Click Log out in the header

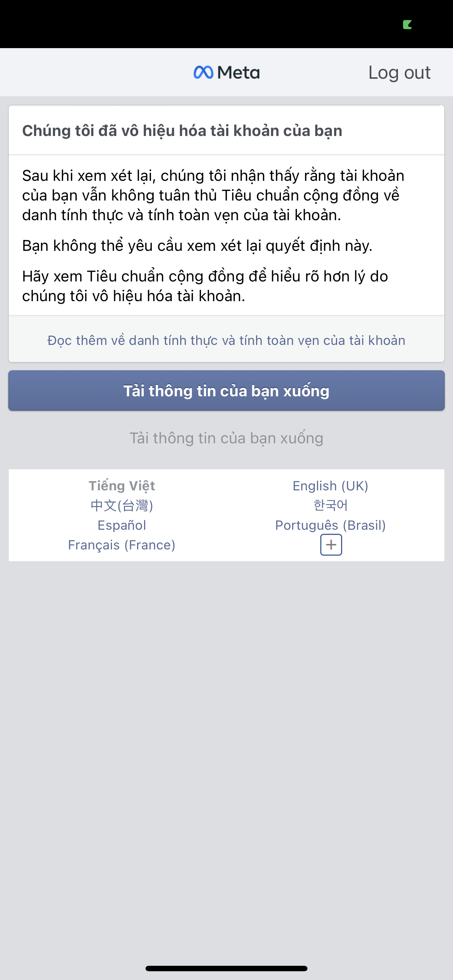(x=399, y=72)
